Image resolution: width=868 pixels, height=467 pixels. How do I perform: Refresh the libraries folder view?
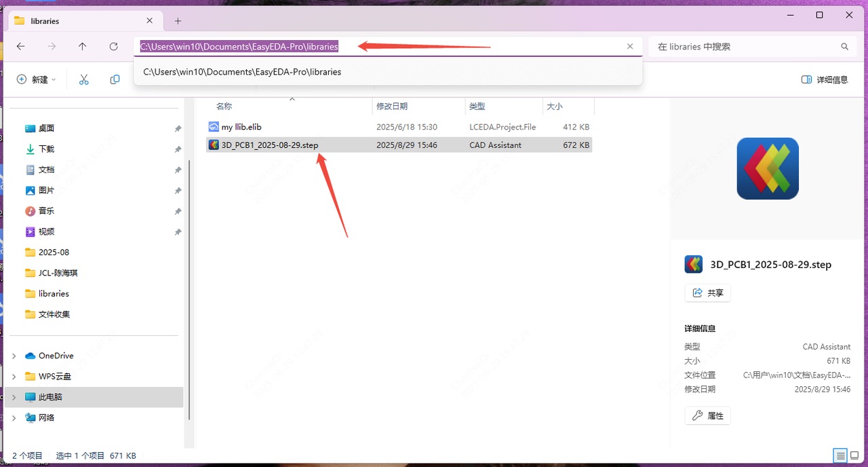tap(113, 47)
